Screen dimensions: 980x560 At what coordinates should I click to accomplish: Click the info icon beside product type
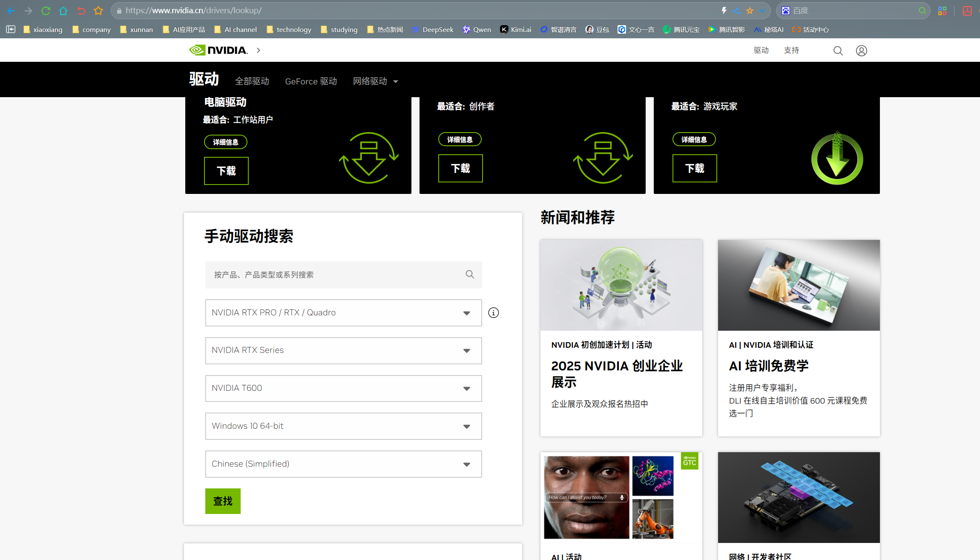point(493,313)
